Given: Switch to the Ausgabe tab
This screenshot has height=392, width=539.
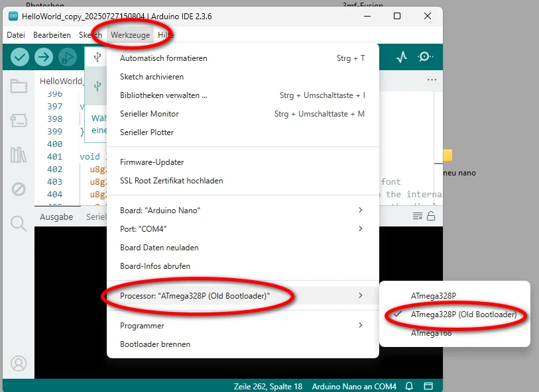Looking at the screenshot, I should 56,217.
